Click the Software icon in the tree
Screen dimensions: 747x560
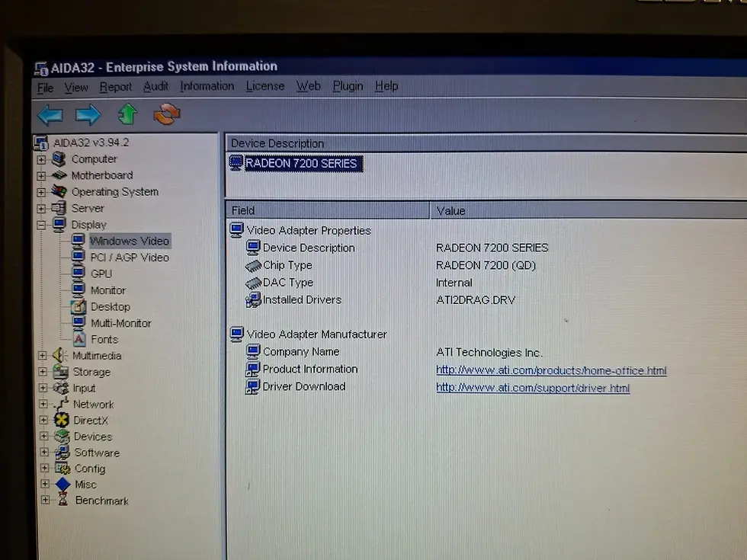coord(63,453)
